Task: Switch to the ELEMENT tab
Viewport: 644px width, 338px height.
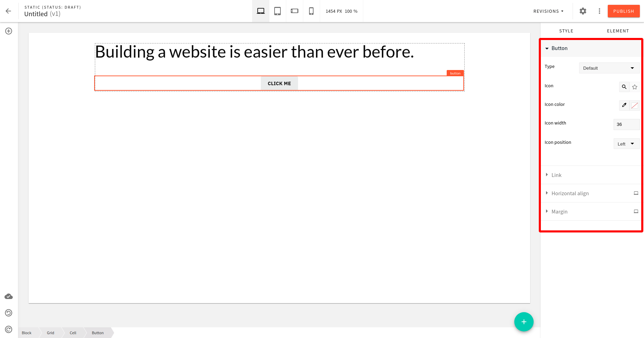Action: [618, 31]
